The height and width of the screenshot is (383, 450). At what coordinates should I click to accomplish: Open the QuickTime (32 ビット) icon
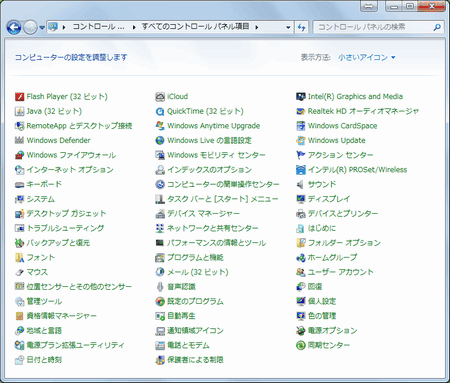coord(160,111)
